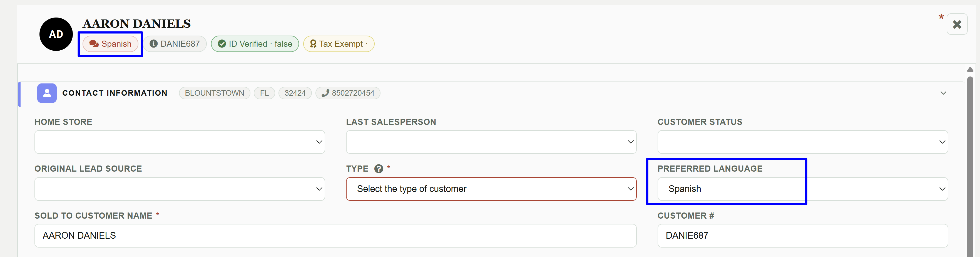Image resolution: width=980 pixels, height=257 pixels.
Task: Click the scrollbar up arrow
Action: tap(970, 69)
